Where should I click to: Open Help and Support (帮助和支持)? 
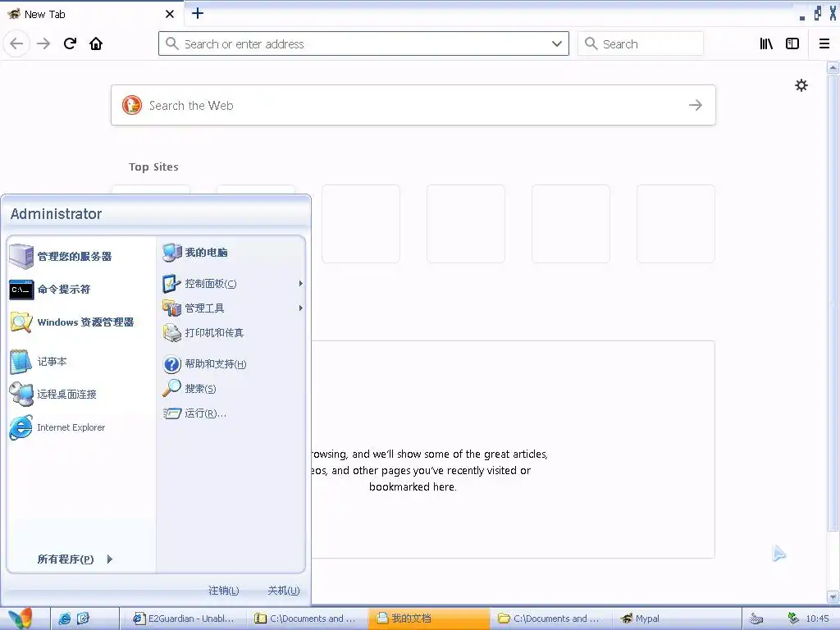(x=231, y=364)
